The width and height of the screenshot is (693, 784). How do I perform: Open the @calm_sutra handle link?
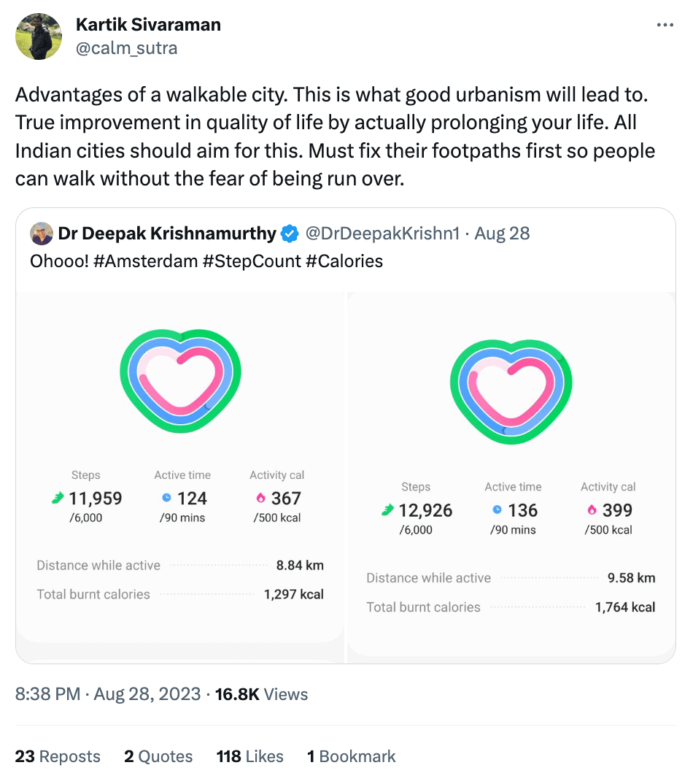point(126,48)
